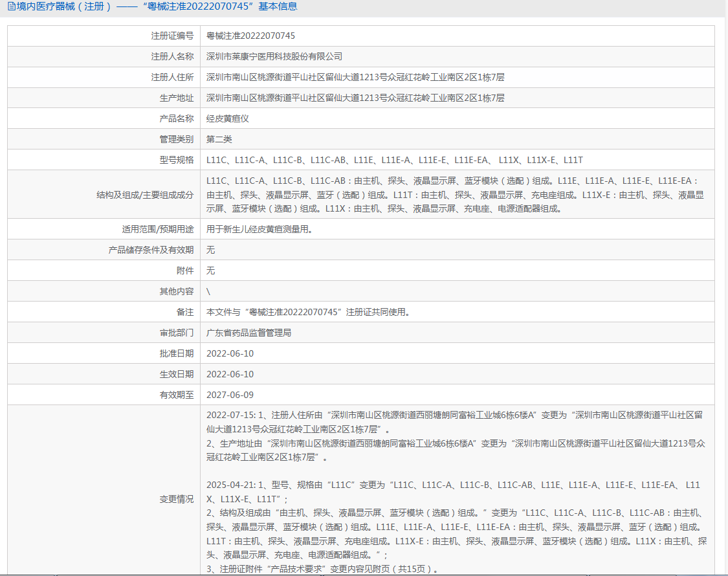Click the 管理类别 value 第二类
This screenshot has height=576, width=728.
[x=219, y=139]
